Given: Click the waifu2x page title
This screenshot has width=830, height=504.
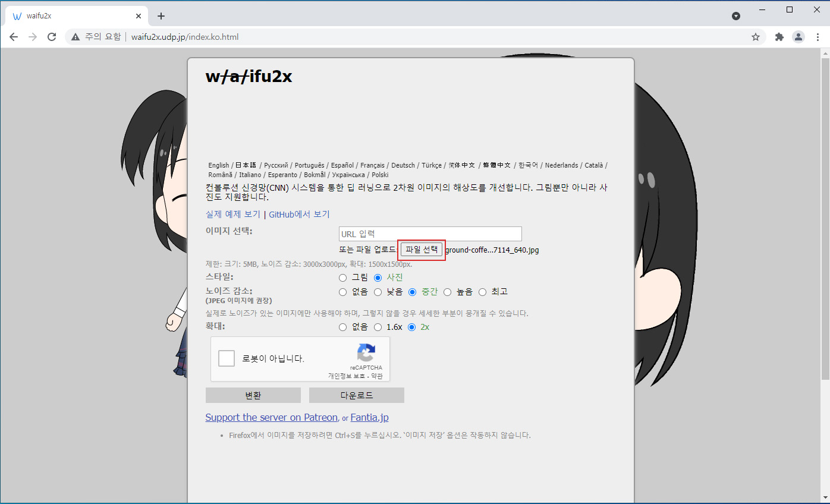Looking at the screenshot, I should point(249,77).
